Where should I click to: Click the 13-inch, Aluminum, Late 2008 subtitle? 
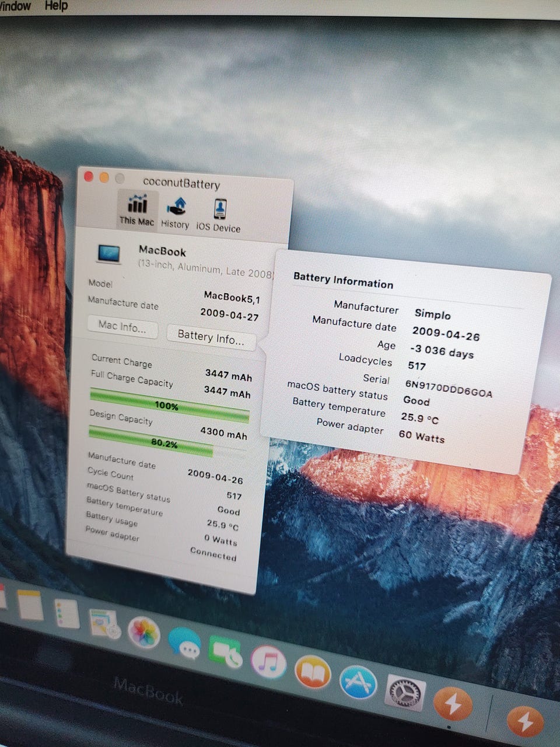click(206, 268)
